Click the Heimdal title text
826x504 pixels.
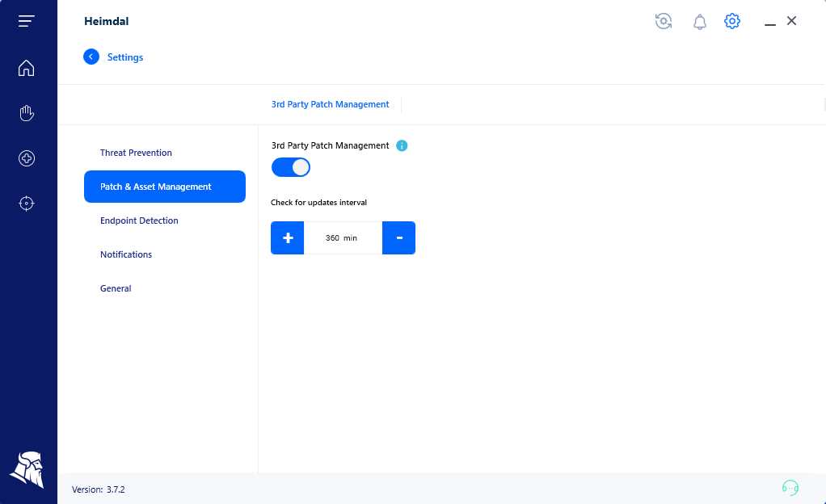pos(107,21)
